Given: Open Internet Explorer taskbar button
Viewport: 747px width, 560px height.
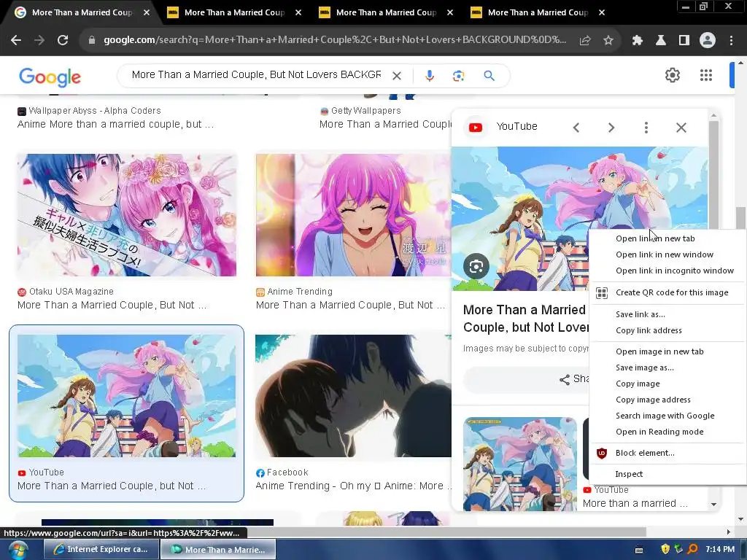Looking at the screenshot, I should click(x=101, y=550).
